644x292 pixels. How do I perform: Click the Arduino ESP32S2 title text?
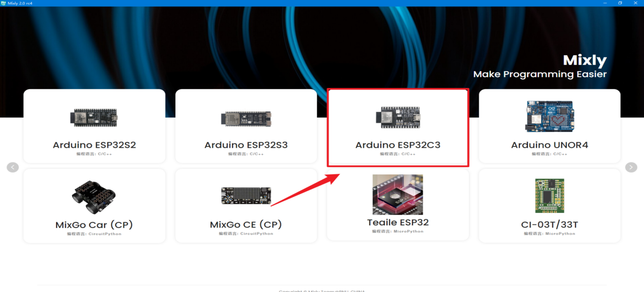coord(94,145)
